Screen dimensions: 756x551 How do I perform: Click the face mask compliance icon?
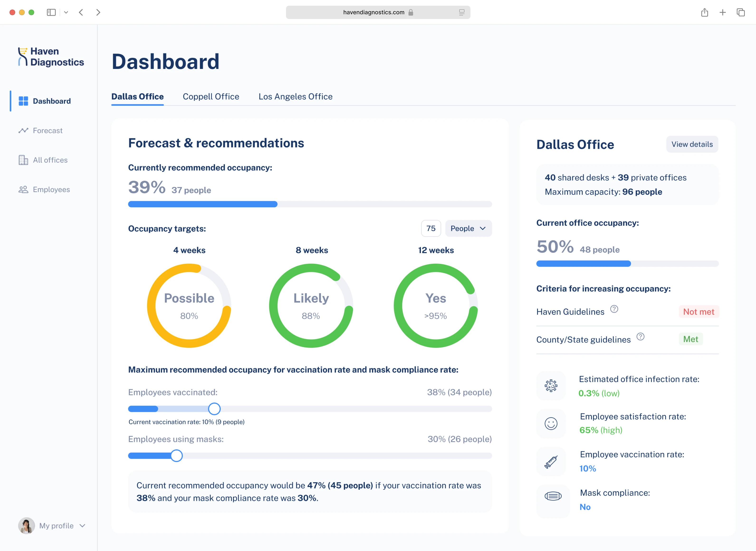(x=553, y=496)
